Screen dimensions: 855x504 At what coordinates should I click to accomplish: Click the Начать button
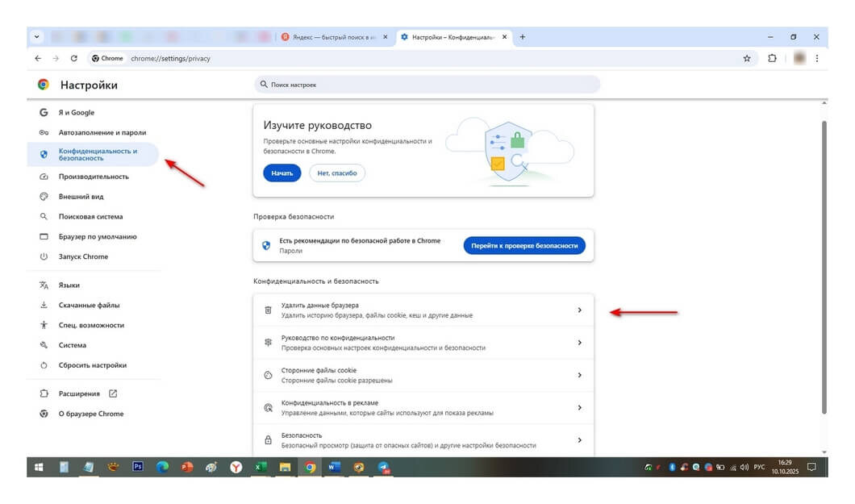[282, 173]
